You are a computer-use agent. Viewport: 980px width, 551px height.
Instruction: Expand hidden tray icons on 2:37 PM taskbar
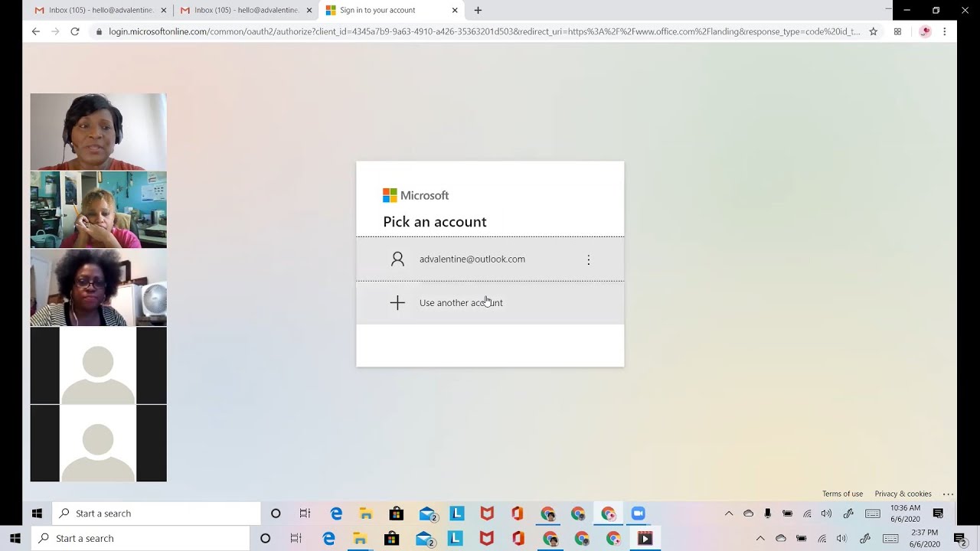760,539
